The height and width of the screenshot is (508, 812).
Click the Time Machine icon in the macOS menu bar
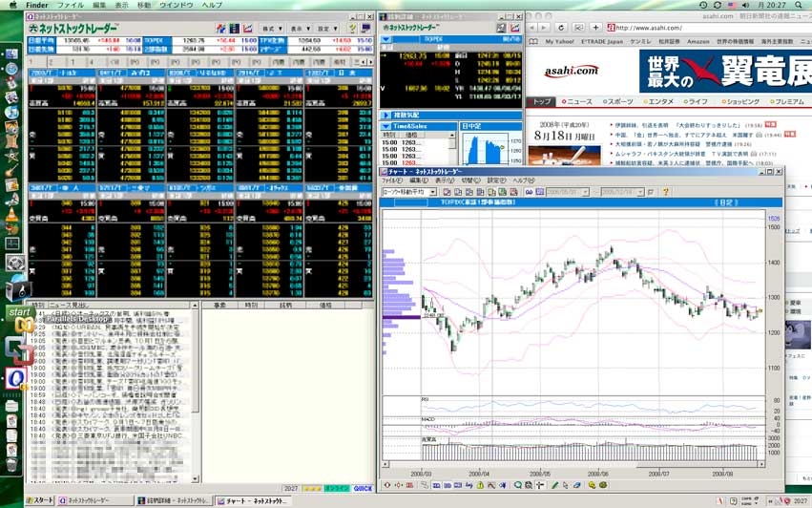[x=702, y=5]
